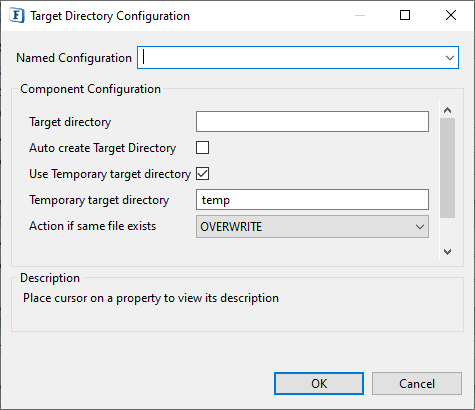This screenshot has height=410, width=475.
Task: Select the 'Action if same file exists' label
Action: 93,226
